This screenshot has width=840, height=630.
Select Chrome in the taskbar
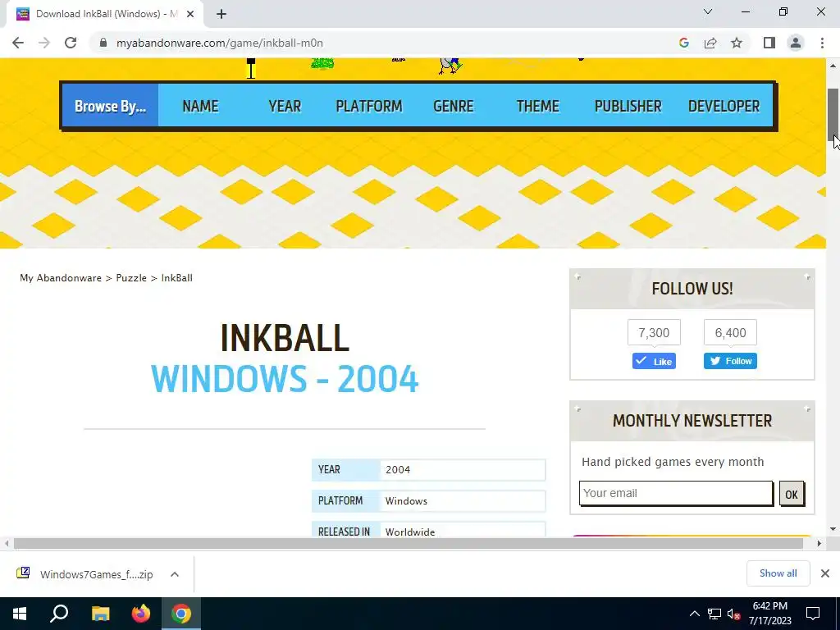181,614
